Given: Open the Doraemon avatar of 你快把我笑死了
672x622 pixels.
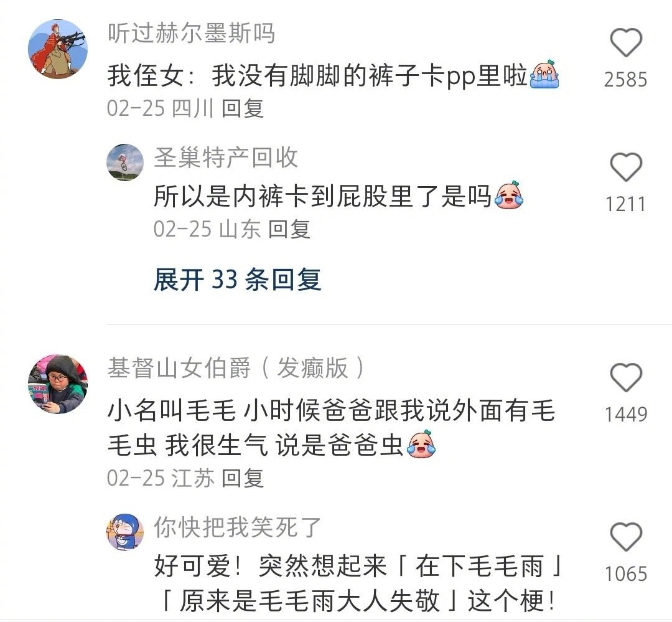Looking at the screenshot, I should point(125,532).
